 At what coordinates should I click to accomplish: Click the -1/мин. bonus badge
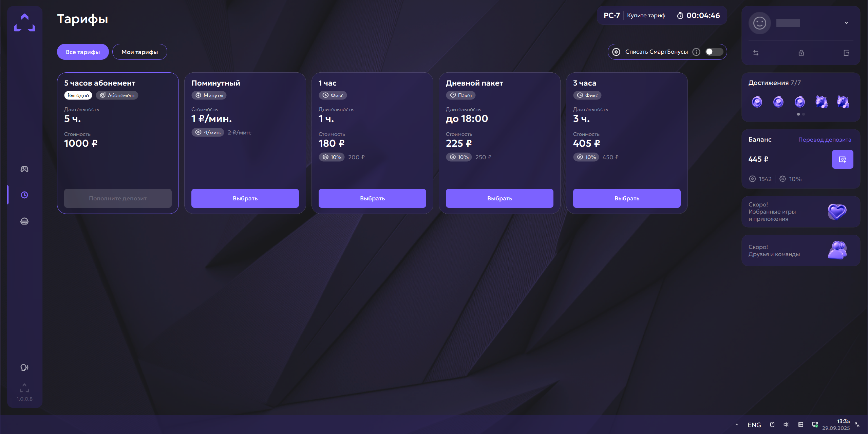click(208, 132)
